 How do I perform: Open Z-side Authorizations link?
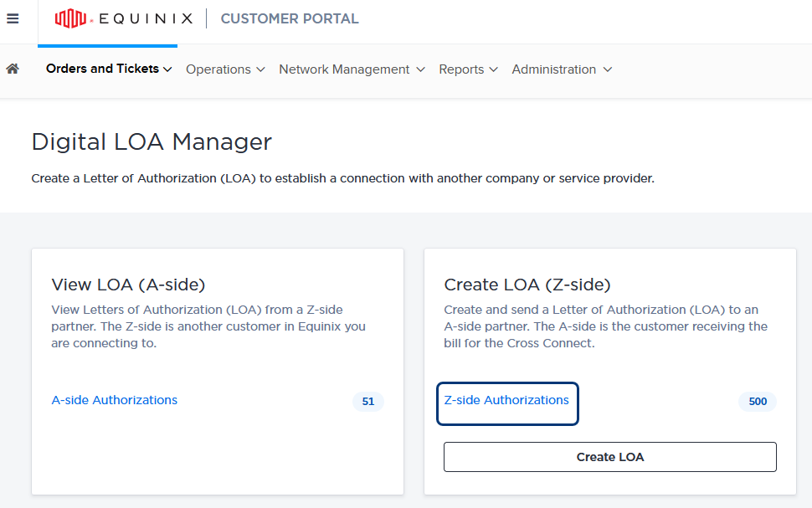pyautogui.click(x=506, y=400)
